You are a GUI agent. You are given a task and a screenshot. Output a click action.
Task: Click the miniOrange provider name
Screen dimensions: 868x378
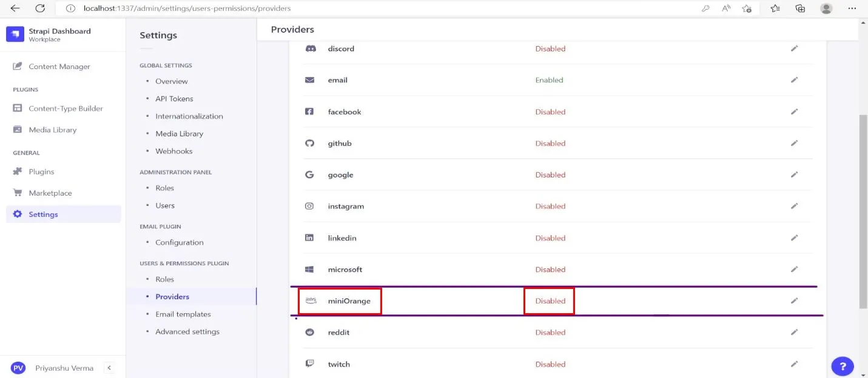tap(349, 301)
